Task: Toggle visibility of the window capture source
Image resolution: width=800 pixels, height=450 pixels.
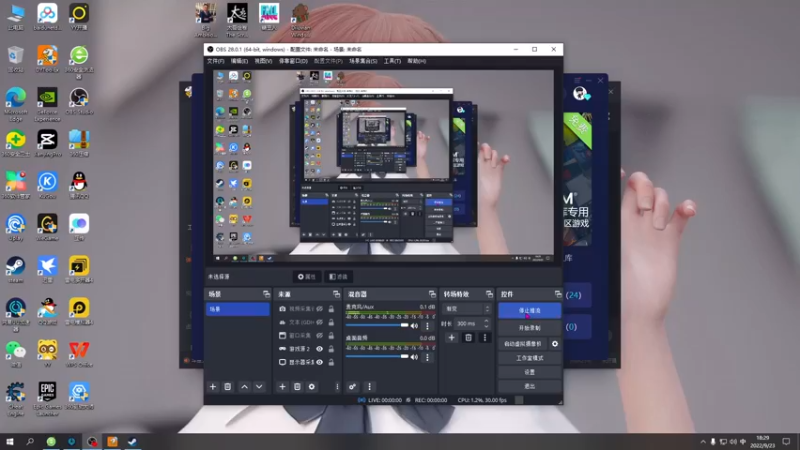Action: (x=319, y=336)
